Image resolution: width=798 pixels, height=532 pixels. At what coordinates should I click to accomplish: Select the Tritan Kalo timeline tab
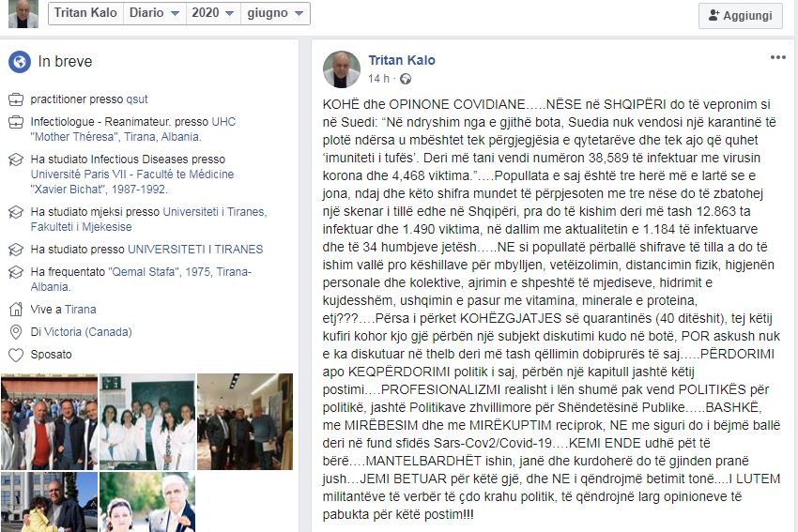coord(85,13)
